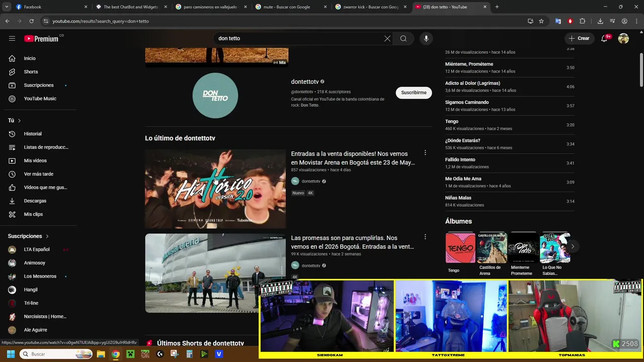Open Ver más tarde in sidebar
The image size is (644, 362).
(x=38, y=174)
